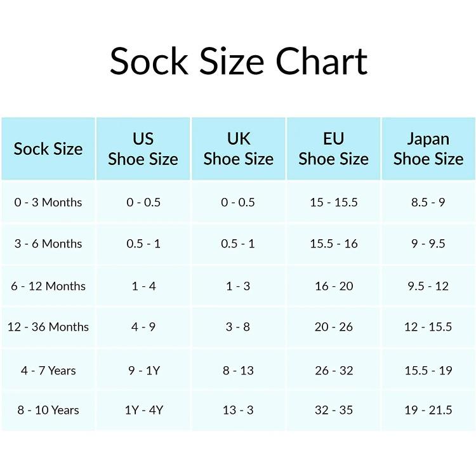
Task: Select the 3 - 6 Months row label
Action: 48,244
